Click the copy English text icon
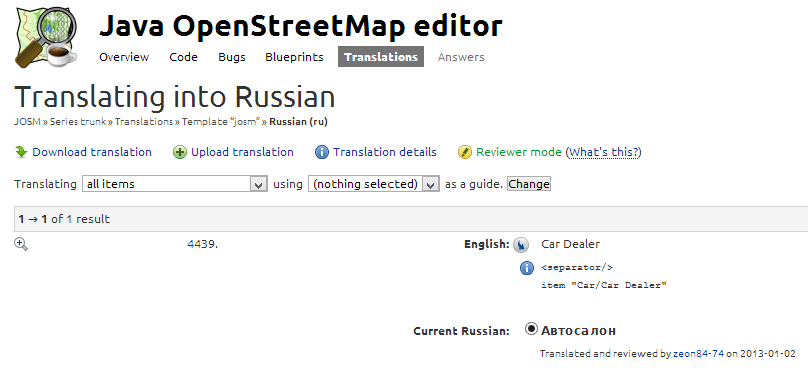Image resolution: width=808 pixels, height=371 pixels. pos(521,245)
